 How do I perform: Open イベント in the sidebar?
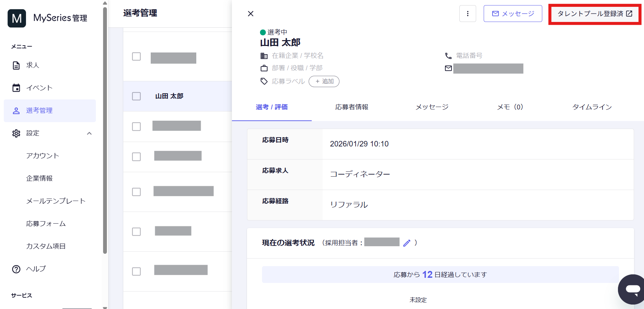(39, 88)
